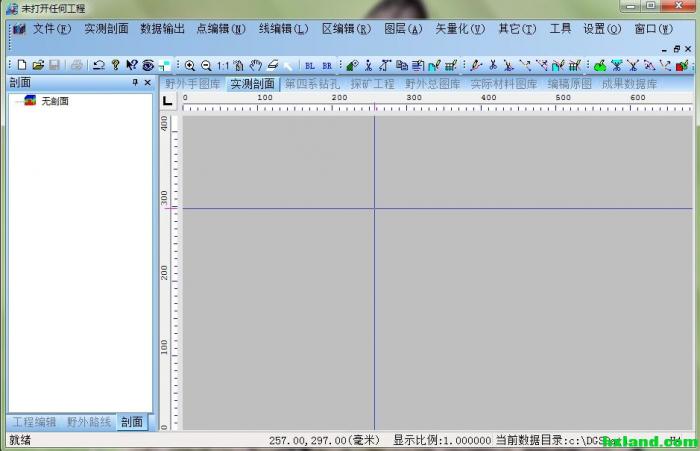Click the ruler origin L corner box
This screenshot has height=451, width=700.
(168, 102)
